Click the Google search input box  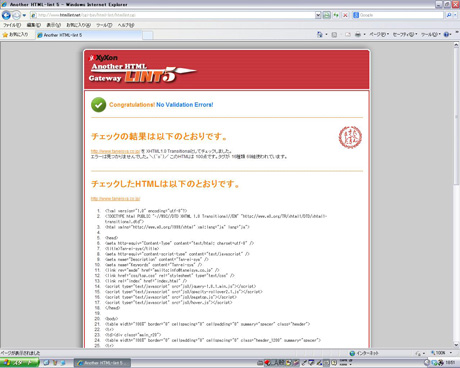pyautogui.click(x=401, y=15)
